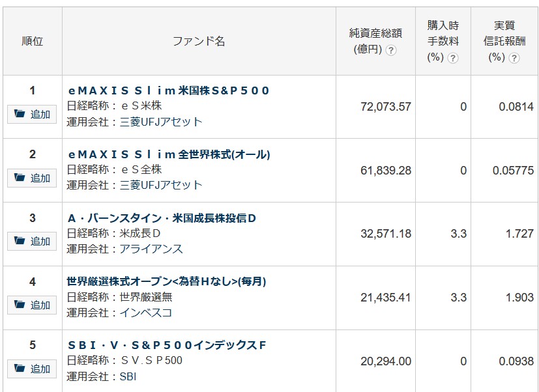Click net assets value 72,073.57
Image resolution: width=539 pixels, height=392 pixels.
pyautogui.click(x=386, y=107)
